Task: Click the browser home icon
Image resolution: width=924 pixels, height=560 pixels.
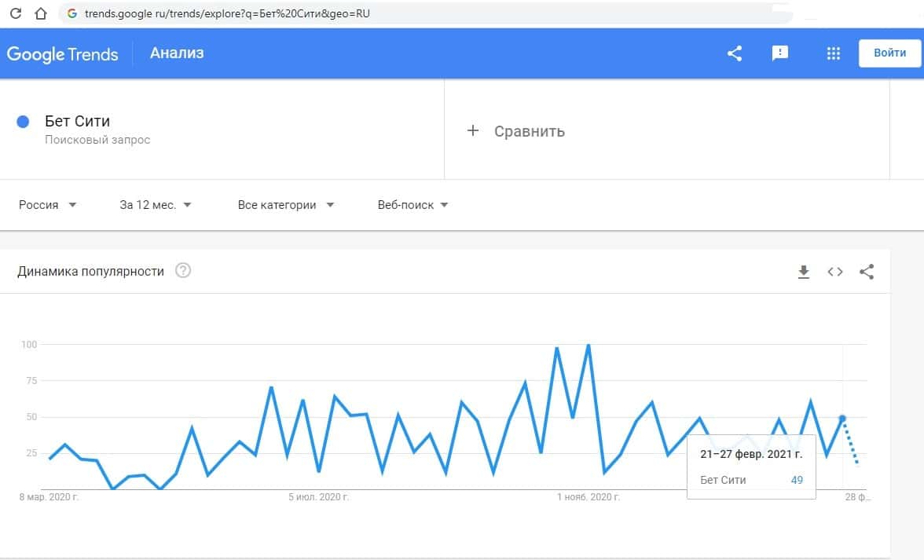Action: (x=41, y=13)
